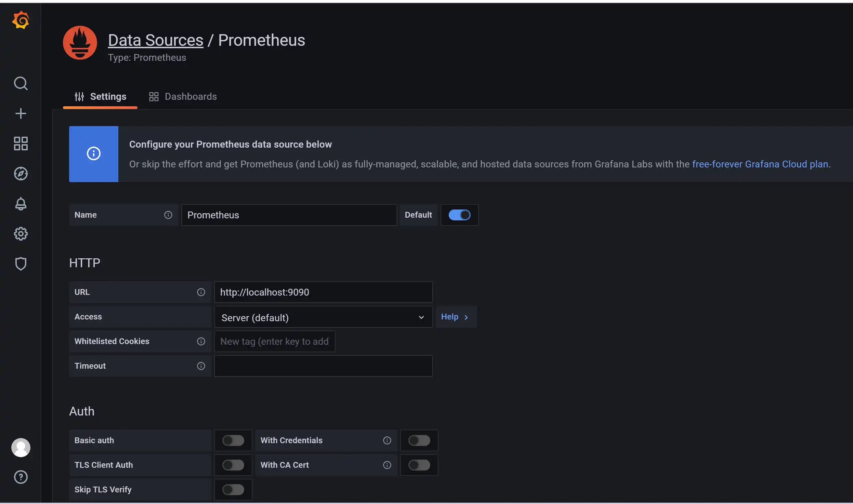This screenshot has width=853, height=504.
Task: Click the info icon beside Timeout
Action: [201, 366]
